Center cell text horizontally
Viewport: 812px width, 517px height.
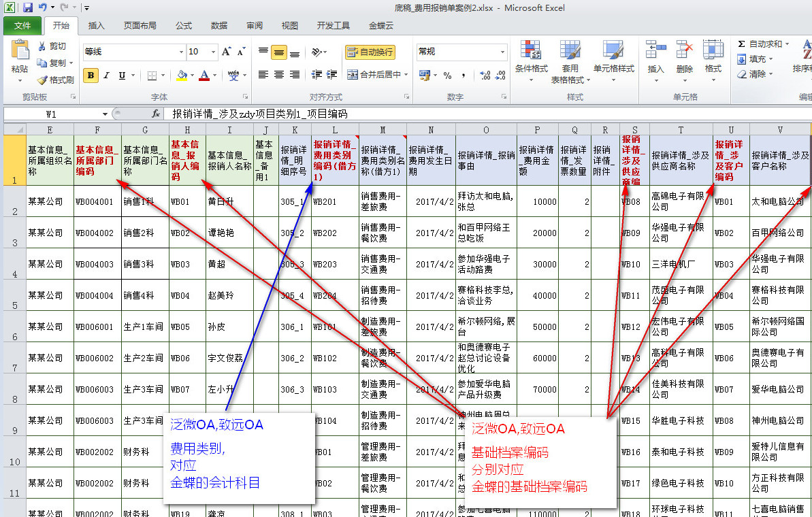click(x=279, y=75)
